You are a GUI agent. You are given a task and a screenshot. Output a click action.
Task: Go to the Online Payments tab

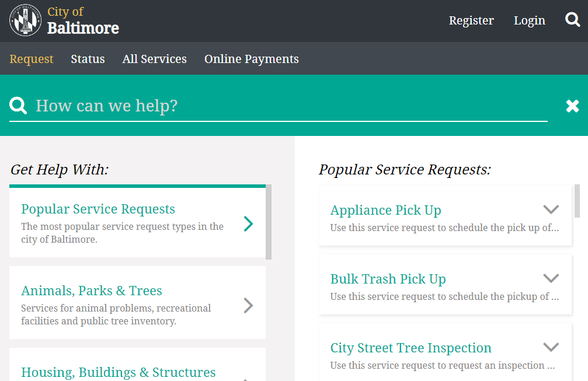pyautogui.click(x=251, y=59)
